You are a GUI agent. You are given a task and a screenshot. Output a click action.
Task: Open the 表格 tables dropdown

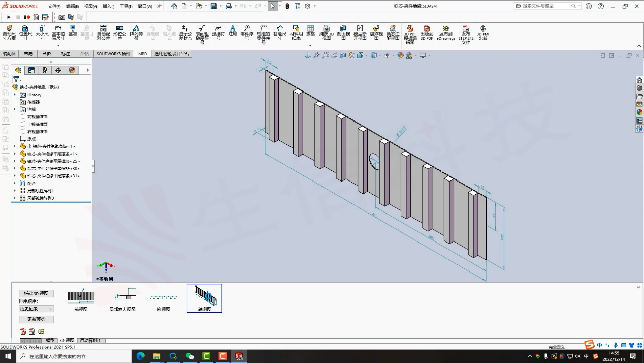[x=310, y=45]
